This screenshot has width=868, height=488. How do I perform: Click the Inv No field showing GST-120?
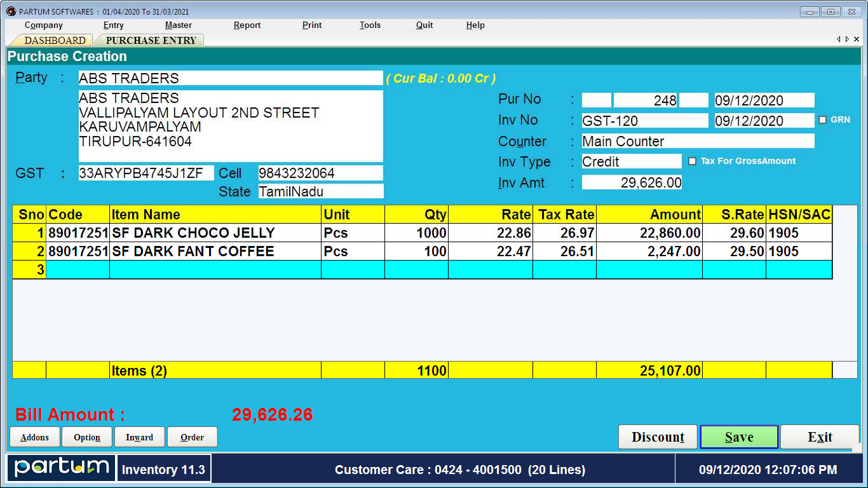(644, 120)
